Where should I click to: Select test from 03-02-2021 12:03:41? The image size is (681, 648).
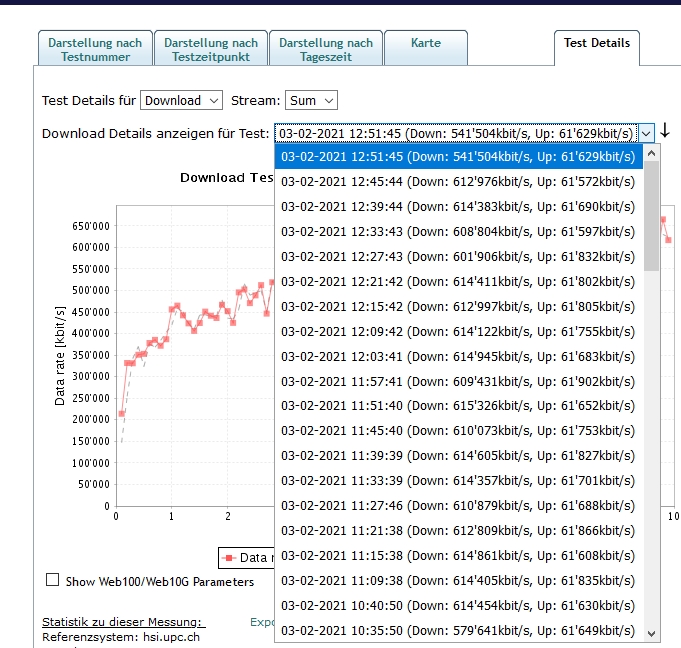[457, 356]
